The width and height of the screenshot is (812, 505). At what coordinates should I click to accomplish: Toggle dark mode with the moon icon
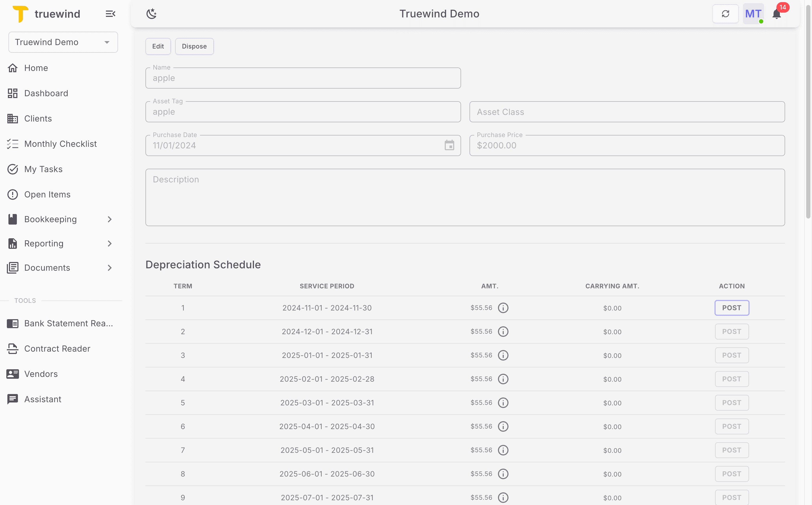click(151, 14)
